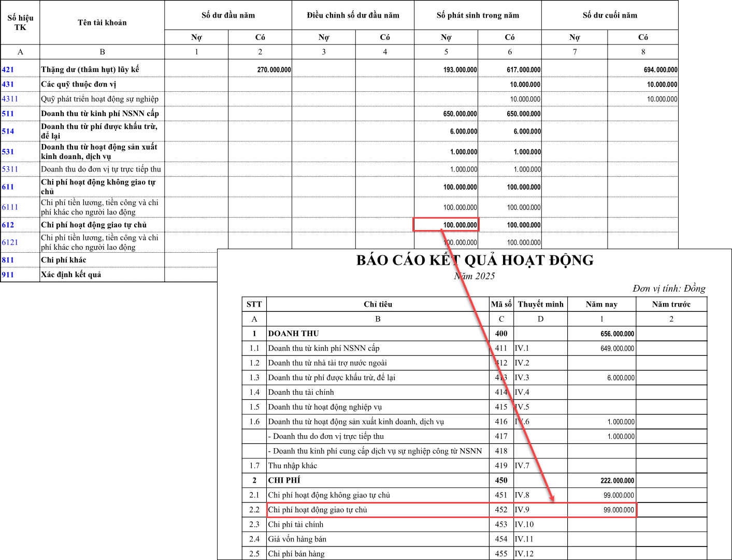The height and width of the screenshot is (560, 732).
Task: Select the 'Giá vốn hàng bán' row label
Action: coord(297,539)
